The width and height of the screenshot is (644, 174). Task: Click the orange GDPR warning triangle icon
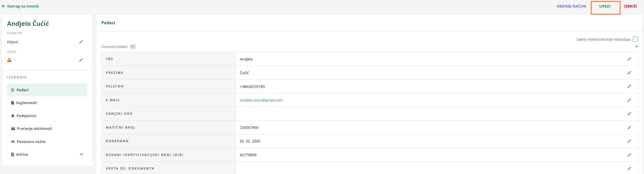coord(9,60)
